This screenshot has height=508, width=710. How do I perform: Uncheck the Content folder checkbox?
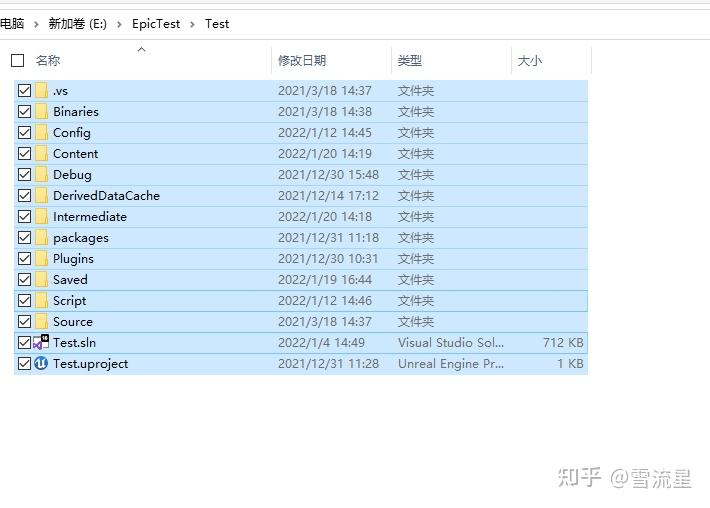coord(24,153)
